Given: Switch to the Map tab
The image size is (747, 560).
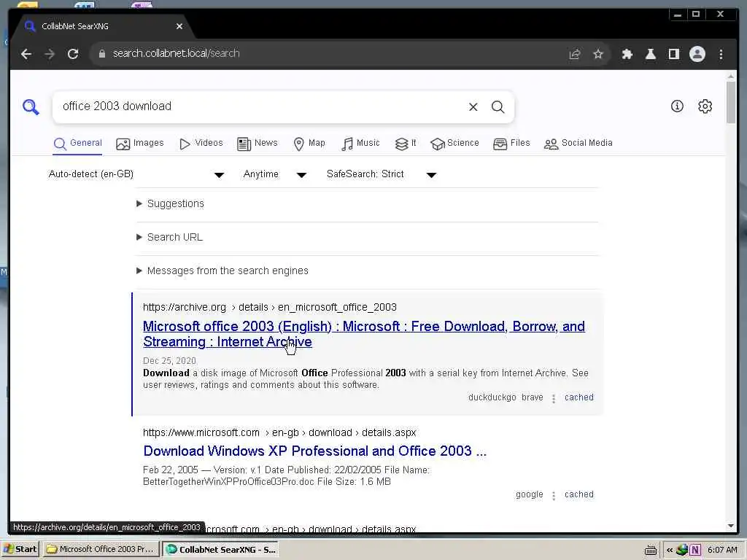Looking at the screenshot, I should 309,144.
